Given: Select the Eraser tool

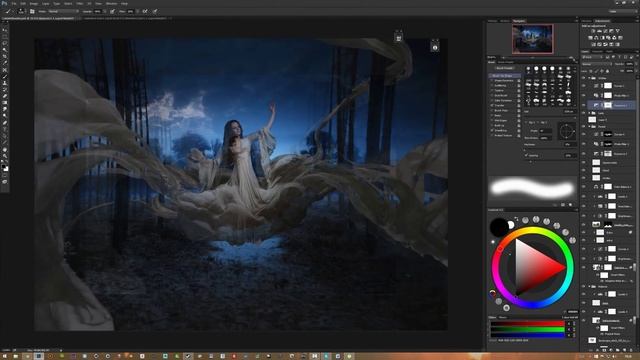Looking at the screenshot, I should pos(5,96).
